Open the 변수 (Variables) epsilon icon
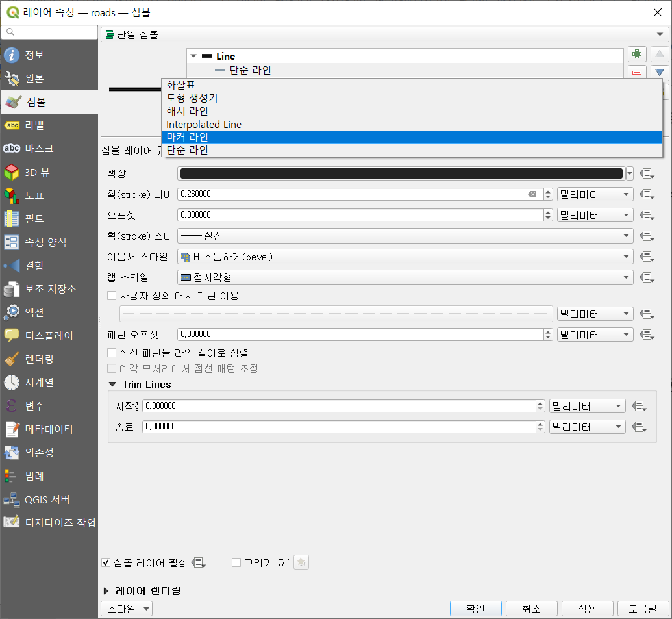The width and height of the screenshot is (672, 619). [x=12, y=405]
